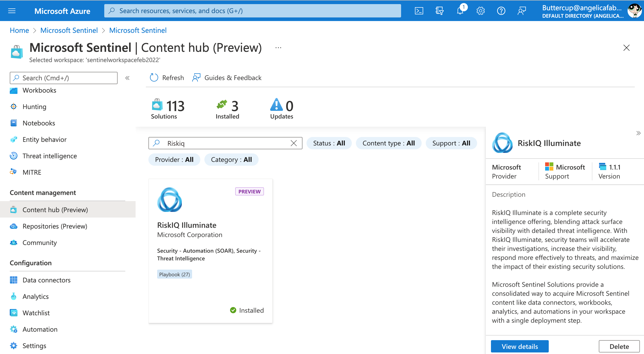Open the MITRE page
Viewport: 644px width, 354px height.
pos(32,172)
